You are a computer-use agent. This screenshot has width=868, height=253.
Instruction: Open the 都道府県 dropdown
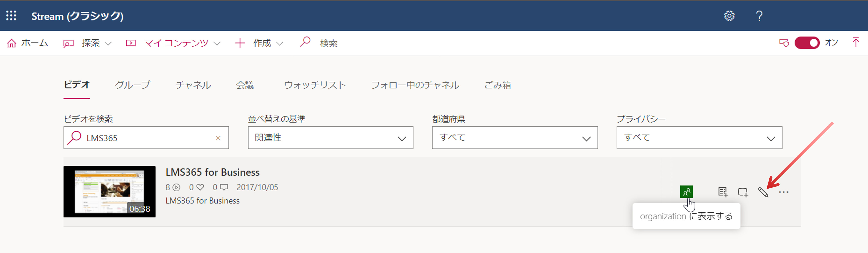515,137
